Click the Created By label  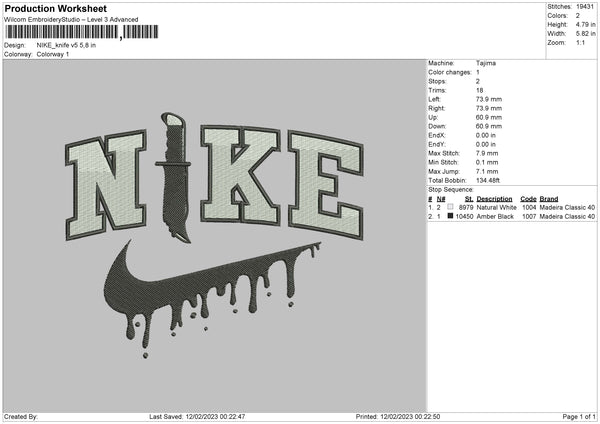click(x=21, y=417)
